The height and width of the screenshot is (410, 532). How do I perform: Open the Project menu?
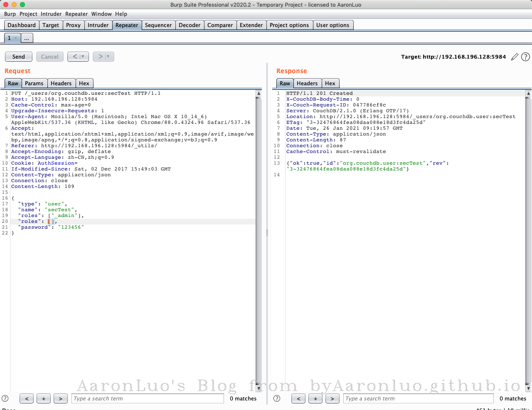click(28, 14)
